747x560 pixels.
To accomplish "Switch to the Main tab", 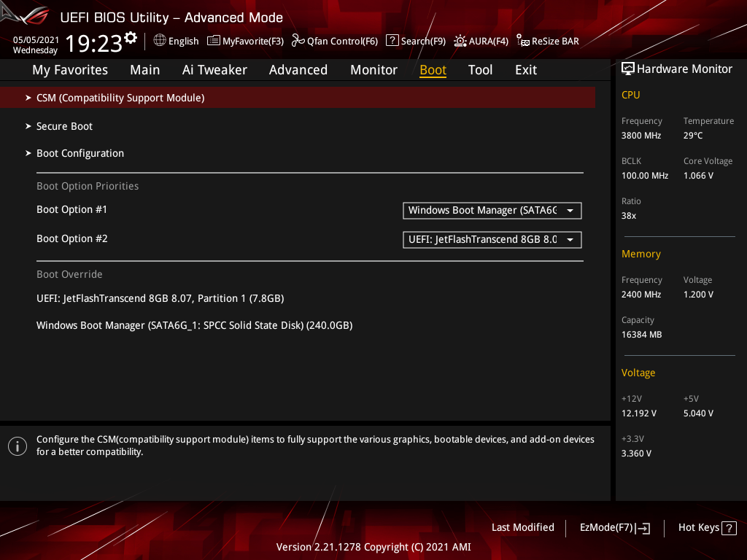I will pyautogui.click(x=145, y=70).
